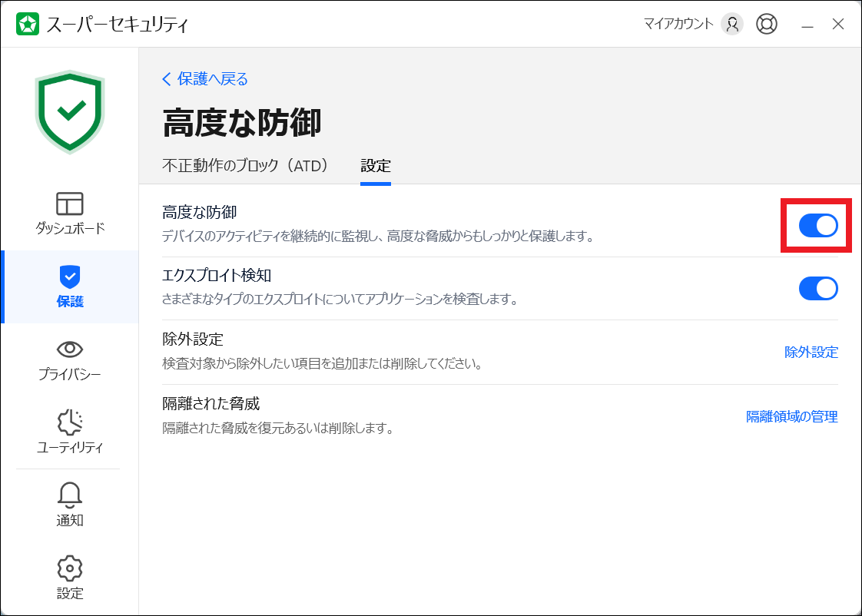Click the 設定 gear icon in sidebar

point(70,568)
